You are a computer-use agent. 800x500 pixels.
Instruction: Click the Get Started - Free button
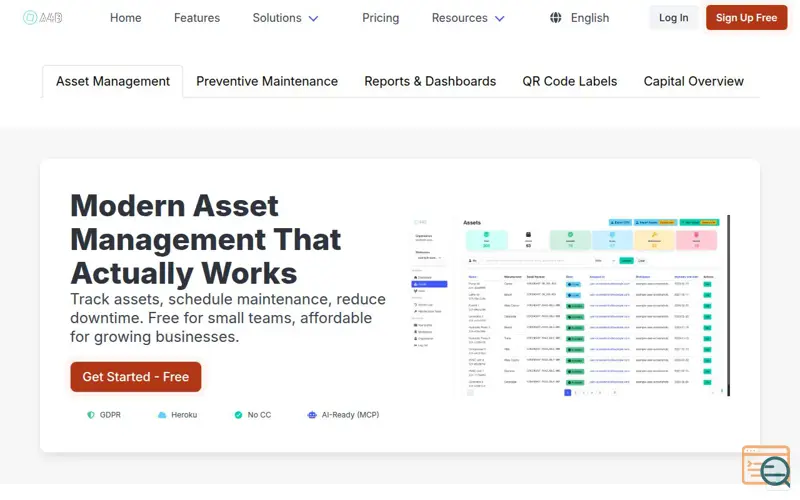pos(136,377)
